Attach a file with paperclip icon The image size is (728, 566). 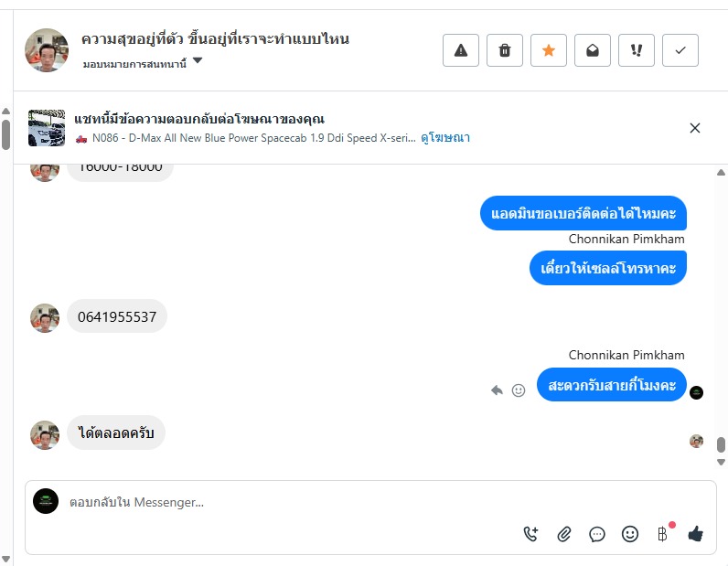[x=564, y=535]
